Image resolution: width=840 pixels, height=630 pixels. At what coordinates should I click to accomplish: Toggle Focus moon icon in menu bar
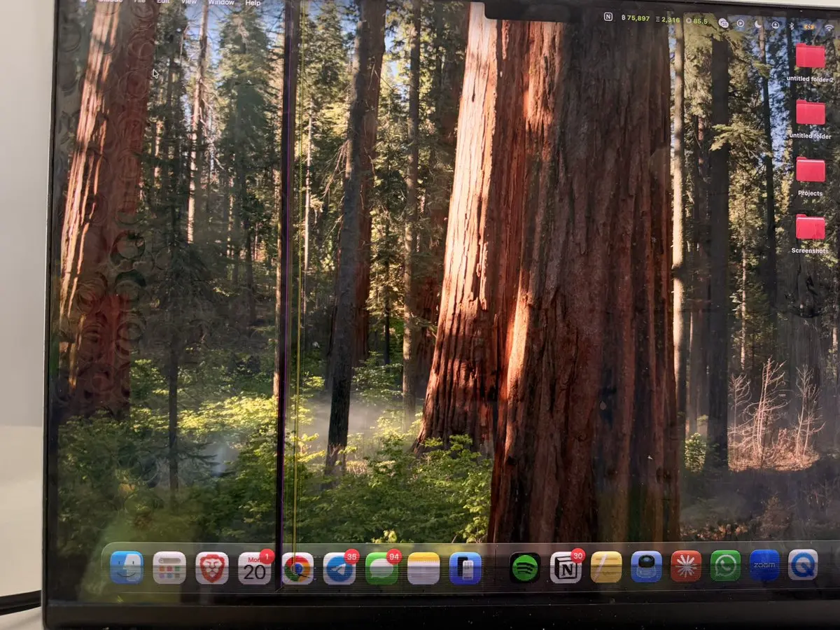(759, 23)
